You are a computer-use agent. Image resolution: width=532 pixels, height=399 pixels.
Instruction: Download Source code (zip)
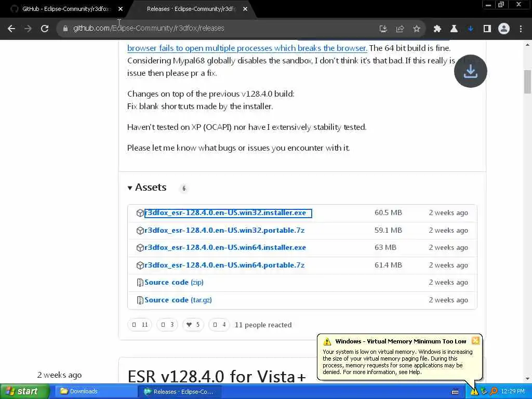tap(174, 282)
